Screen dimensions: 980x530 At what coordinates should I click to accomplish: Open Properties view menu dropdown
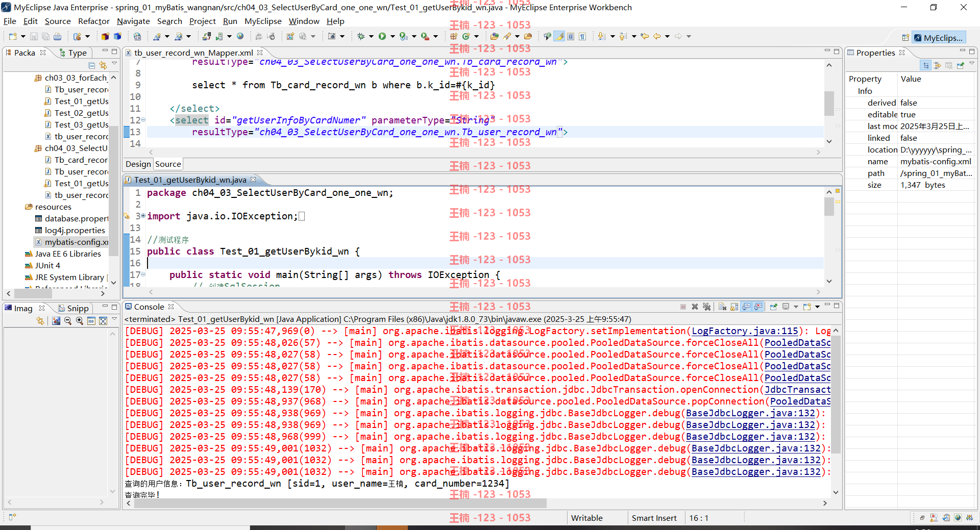click(x=972, y=64)
